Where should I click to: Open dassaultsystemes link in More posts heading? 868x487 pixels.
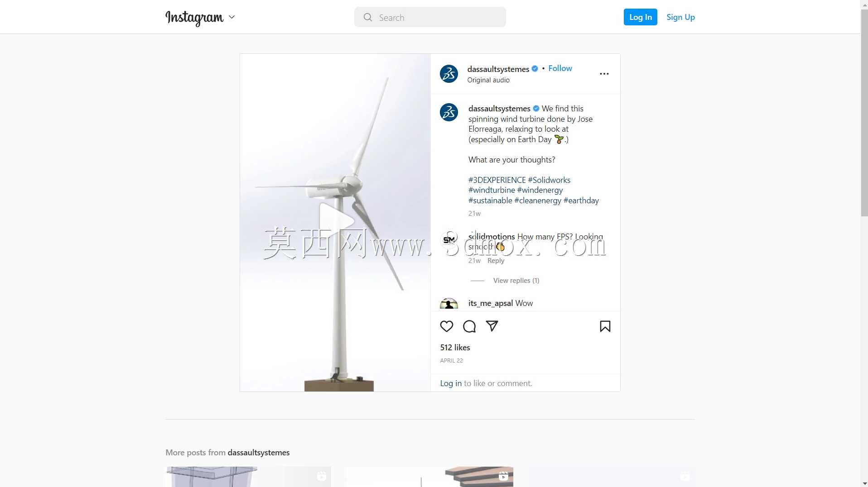[258, 453]
